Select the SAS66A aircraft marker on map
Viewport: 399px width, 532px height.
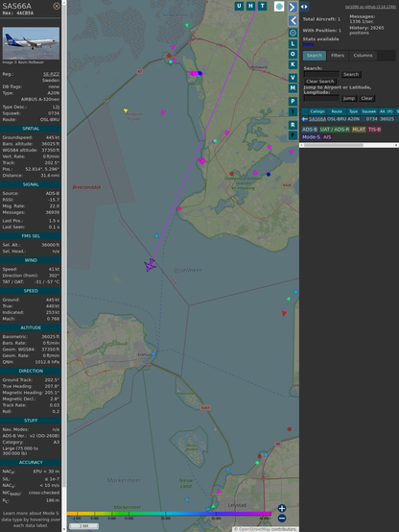point(150,265)
